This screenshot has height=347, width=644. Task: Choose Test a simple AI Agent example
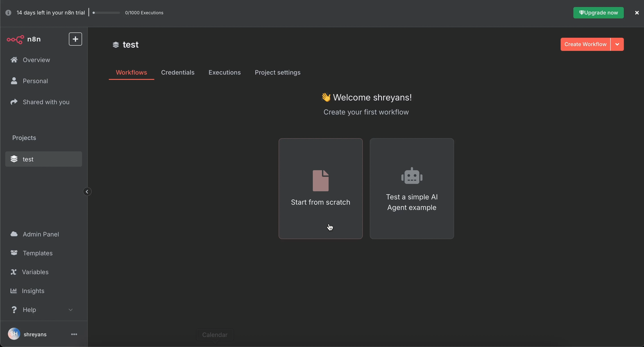(412, 188)
